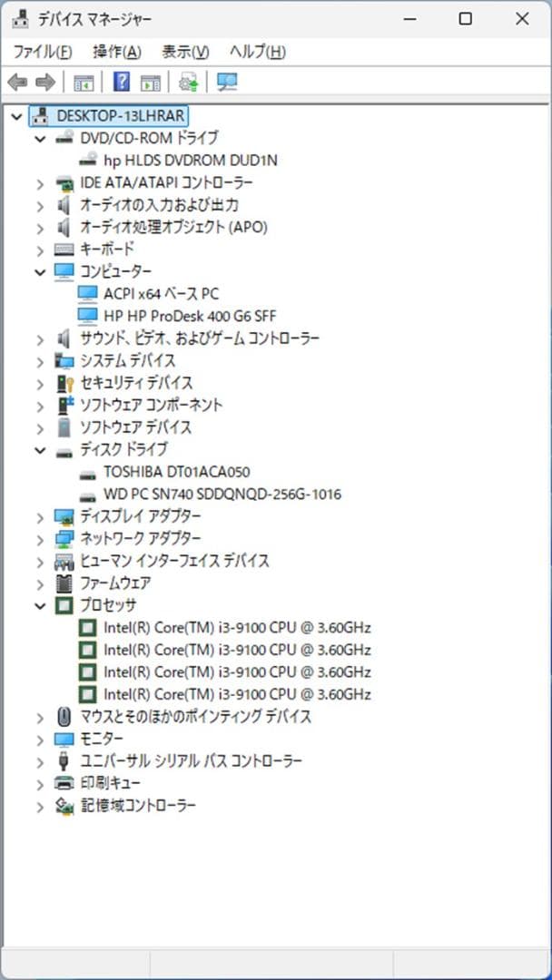Open the 操作(A) menu
552x980 pixels.
(x=117, y=52)
